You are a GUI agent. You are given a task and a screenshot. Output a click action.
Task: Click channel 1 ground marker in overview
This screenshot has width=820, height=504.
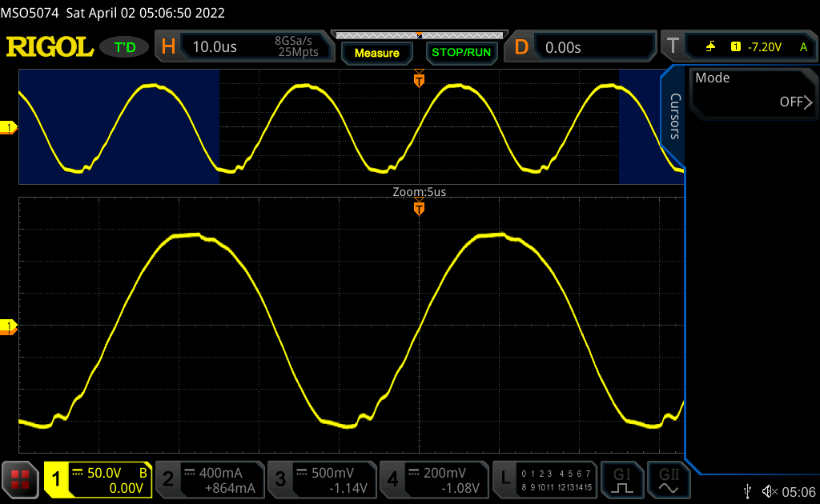(9, 127)
